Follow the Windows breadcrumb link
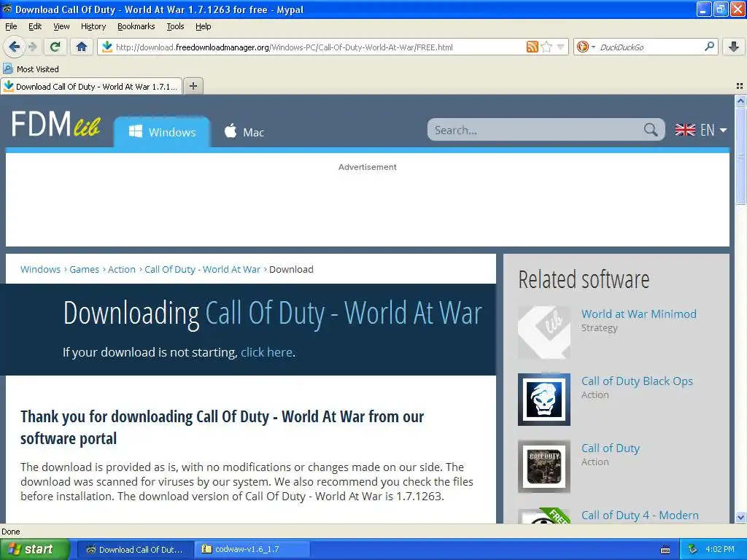 pos(41,269)
